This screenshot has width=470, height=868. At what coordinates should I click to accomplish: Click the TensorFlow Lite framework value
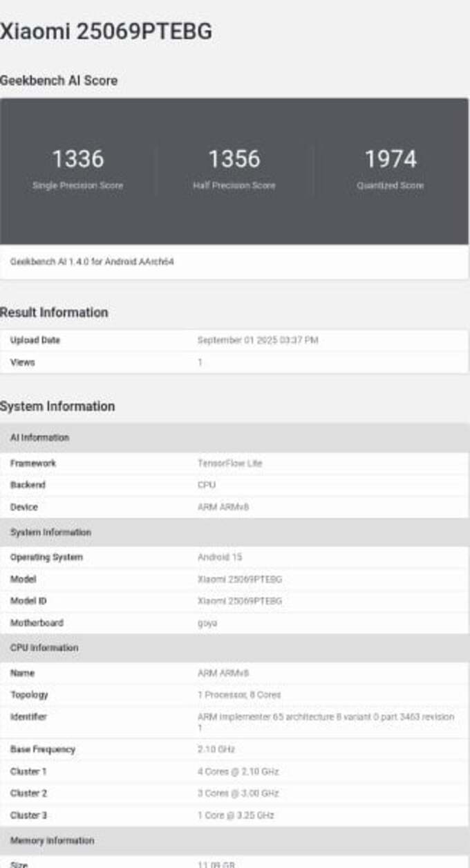click(229, 463)
